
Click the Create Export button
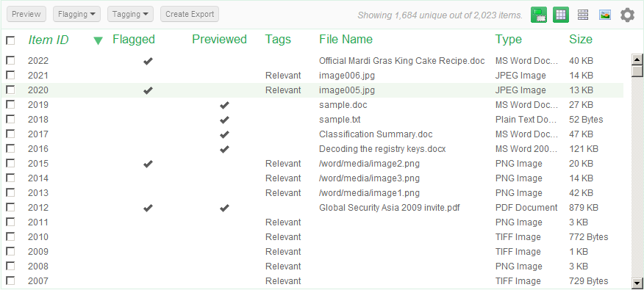click(190, 14)
